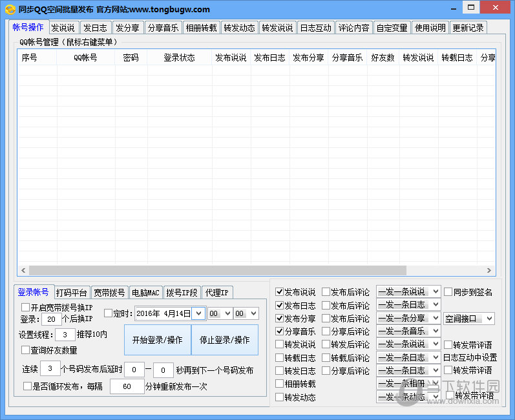Switch to the 转发动态 top tab
This screenshot has height=420, width=515.
click(240, 28)
